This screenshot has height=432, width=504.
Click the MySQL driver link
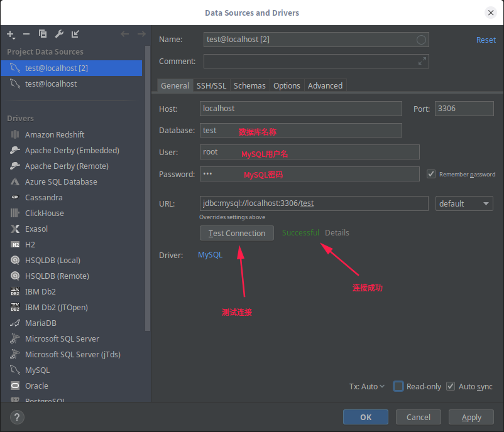point(211,255)
